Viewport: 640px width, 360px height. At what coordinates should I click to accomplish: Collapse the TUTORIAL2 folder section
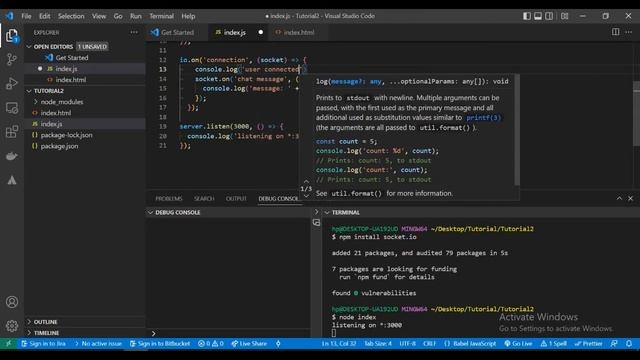29,91
